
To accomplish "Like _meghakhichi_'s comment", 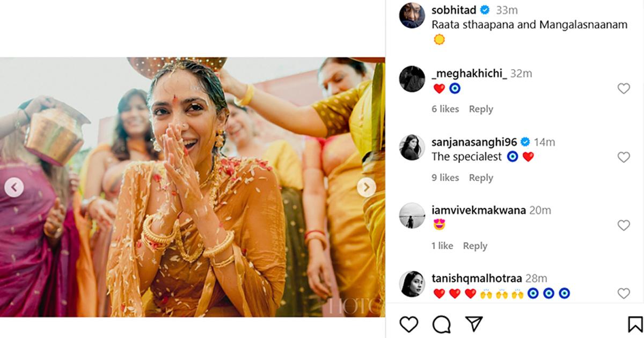I will point(623,89).
